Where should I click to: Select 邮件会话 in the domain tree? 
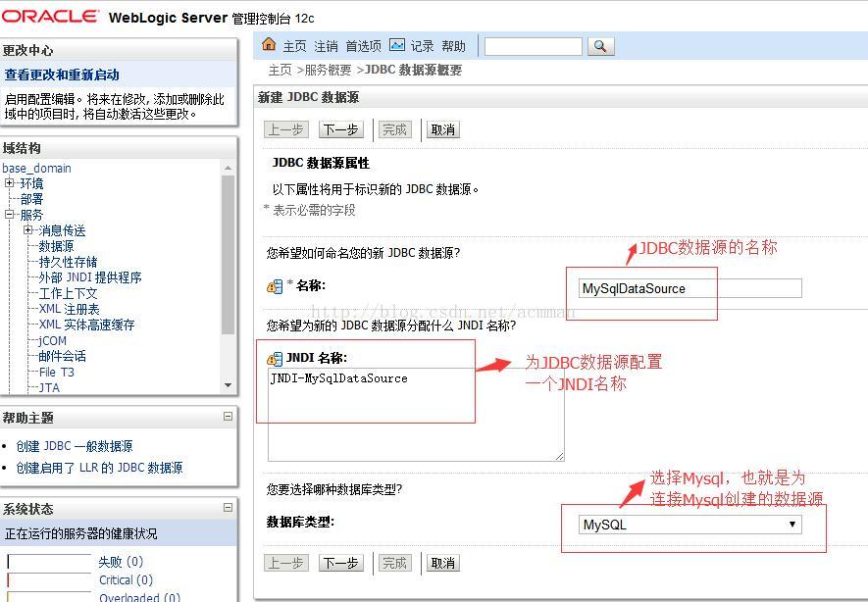(62, 356)
